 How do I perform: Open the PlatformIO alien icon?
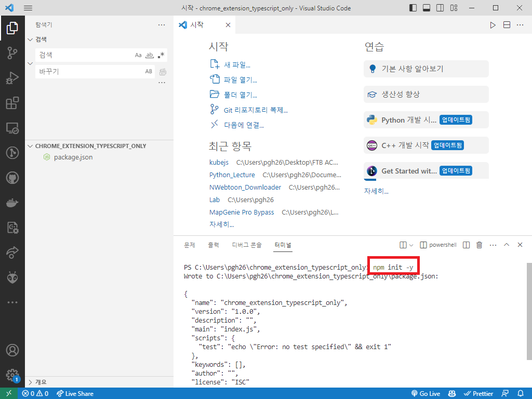pyautogui.click(x=12, y=277)
